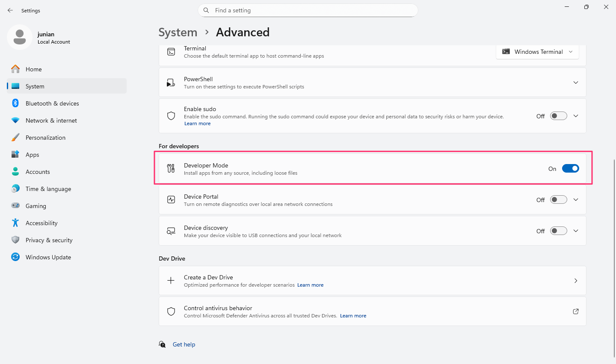Click the System monitor icon
The image size is (616, 364).
[x=15, y=86]
